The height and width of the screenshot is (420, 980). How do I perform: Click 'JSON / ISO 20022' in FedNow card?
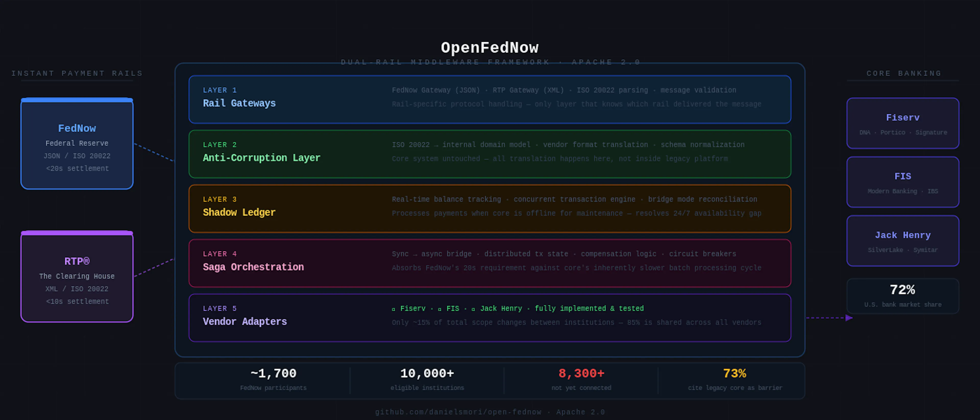77,156
